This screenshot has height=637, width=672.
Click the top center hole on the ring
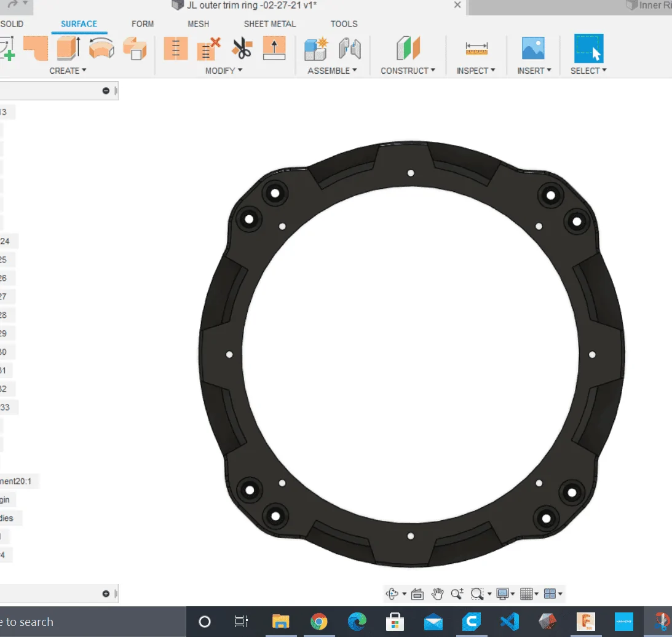(411, 173)
